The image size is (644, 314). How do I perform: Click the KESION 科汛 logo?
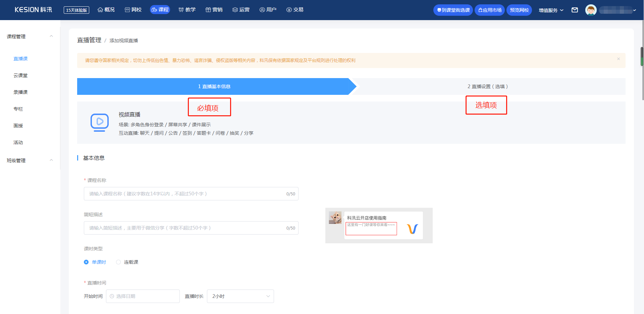click(x=33, y=10)
